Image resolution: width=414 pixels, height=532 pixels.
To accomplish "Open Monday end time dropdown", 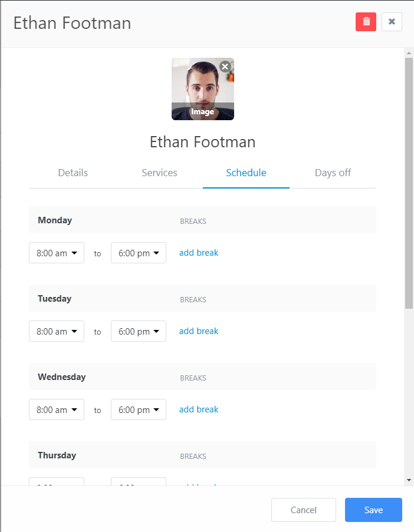I will (x=139, y=253).
